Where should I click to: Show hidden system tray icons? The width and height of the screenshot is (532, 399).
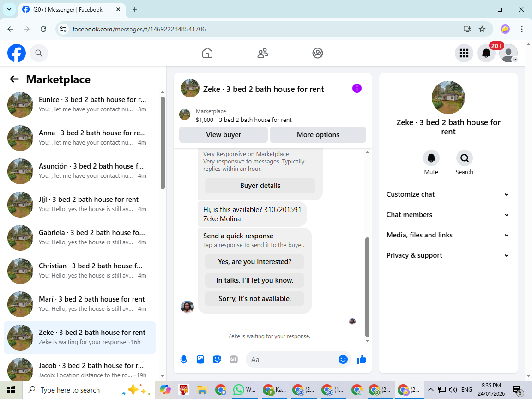[x=430, y=390]
